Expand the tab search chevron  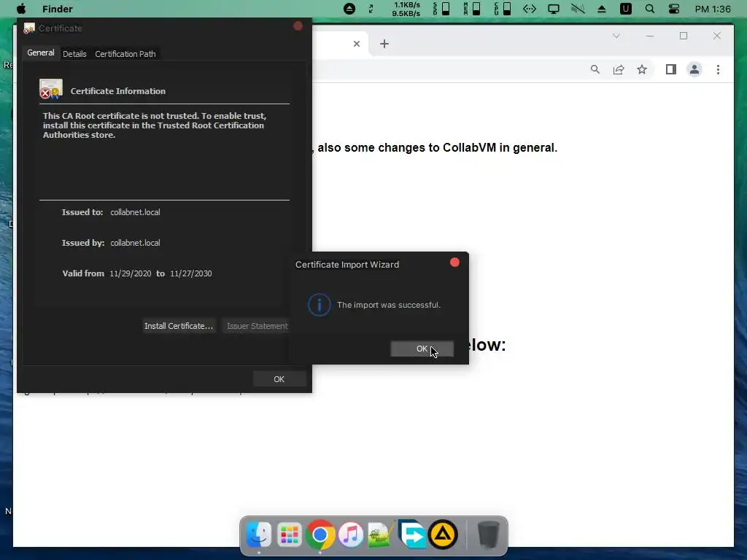pyautogui.click(x=616, y=36)
